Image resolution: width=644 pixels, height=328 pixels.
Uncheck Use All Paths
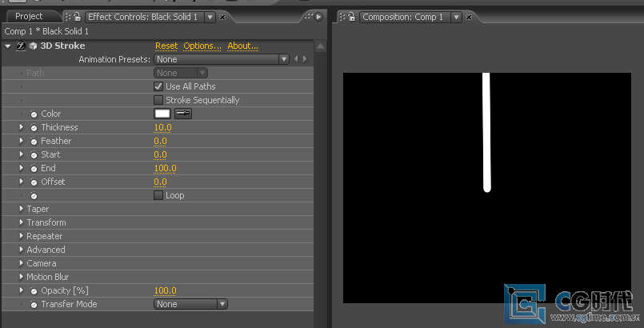coord(158,86)
